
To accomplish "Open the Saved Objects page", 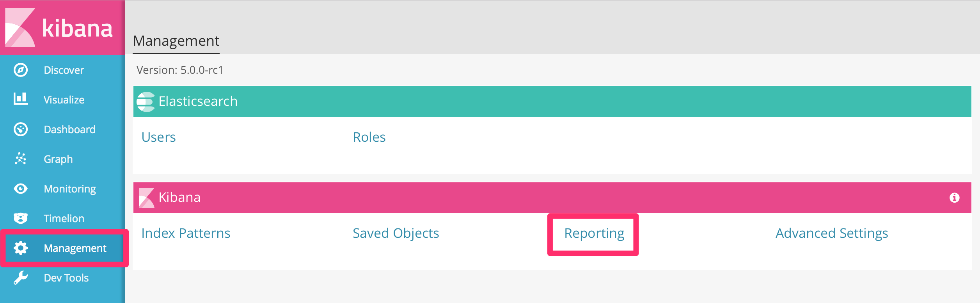I will [396, 233].
